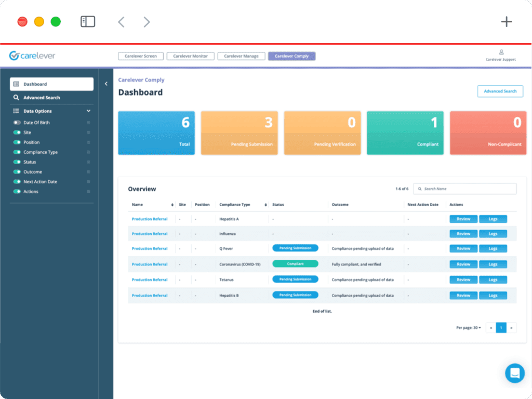Switch to the Carelever Monitor tab
This screenshot has width=532, height=399.
pos(190,56)
